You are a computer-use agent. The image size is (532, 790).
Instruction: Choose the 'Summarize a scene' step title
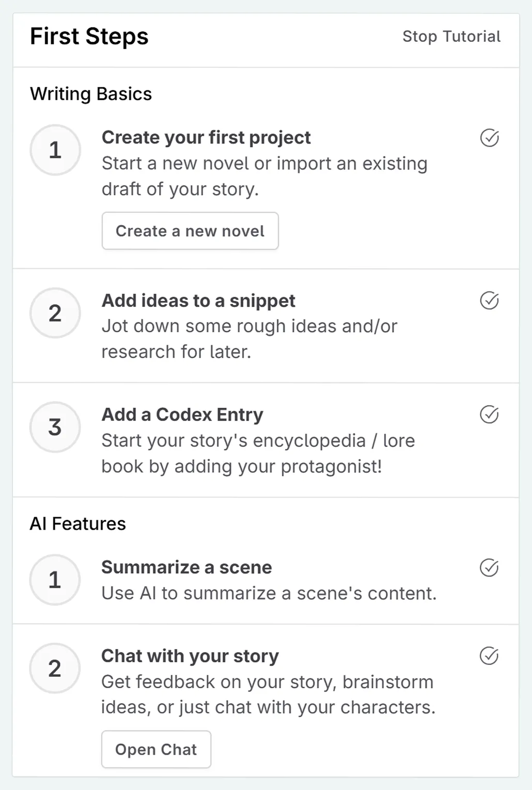coord(186,567)
